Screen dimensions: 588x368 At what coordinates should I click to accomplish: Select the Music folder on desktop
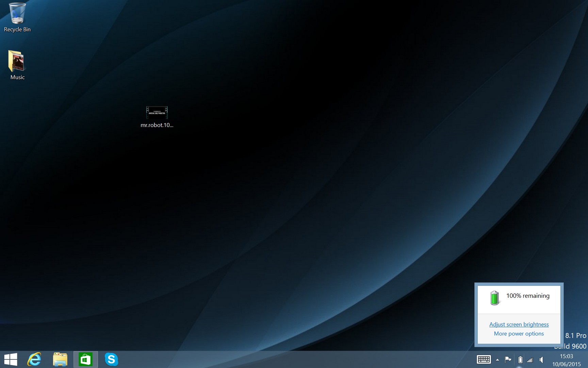click(x=17, y=65)
